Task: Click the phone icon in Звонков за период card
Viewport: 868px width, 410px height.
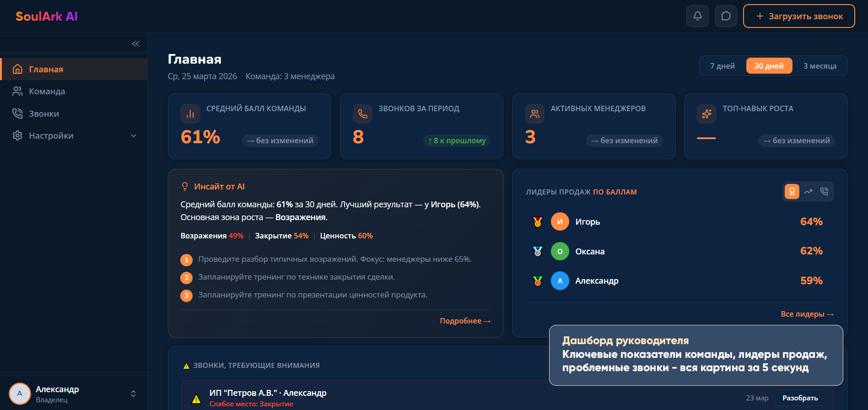Action: pyautogui.click(x=362, y=114)
